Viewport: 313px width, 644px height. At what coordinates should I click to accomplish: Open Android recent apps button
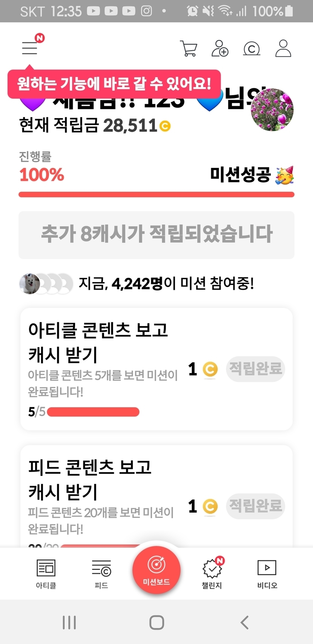point(69,622)
